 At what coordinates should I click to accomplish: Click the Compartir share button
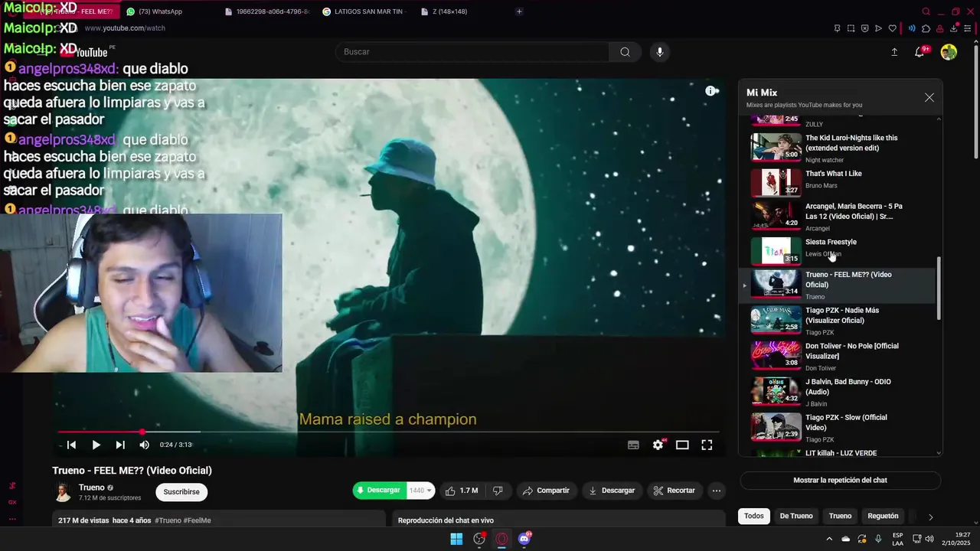[x=545, y=491]
